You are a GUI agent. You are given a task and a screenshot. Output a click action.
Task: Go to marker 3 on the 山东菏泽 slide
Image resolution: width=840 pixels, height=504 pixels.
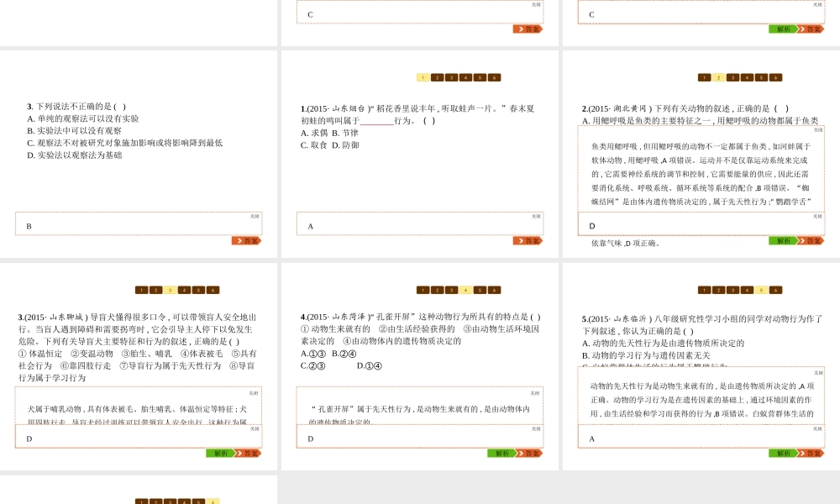click(x=452, y=291)
